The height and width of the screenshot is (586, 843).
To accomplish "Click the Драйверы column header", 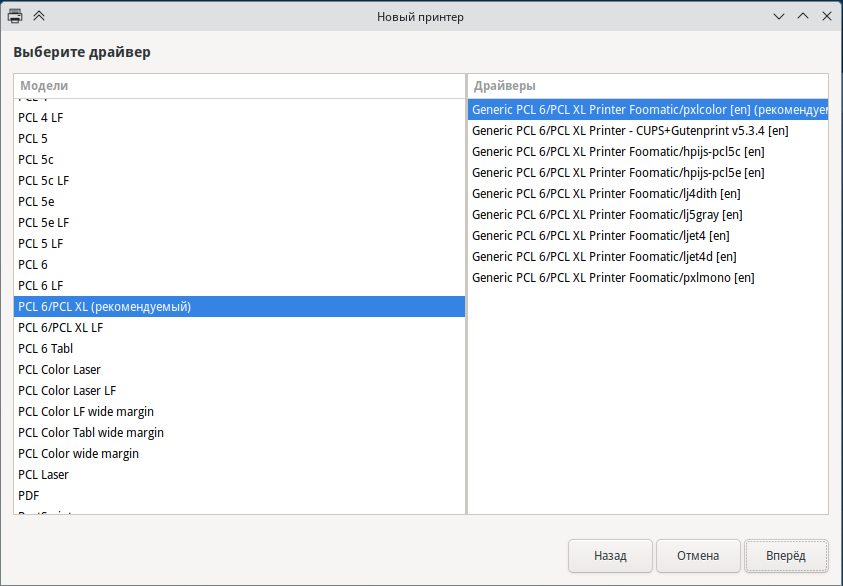I will 648,86.
